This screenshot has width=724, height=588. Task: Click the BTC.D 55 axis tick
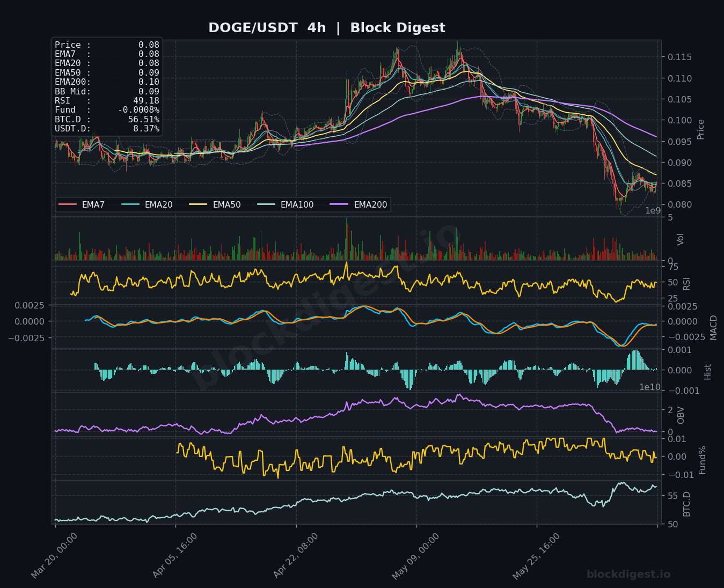tap(673, 496)
